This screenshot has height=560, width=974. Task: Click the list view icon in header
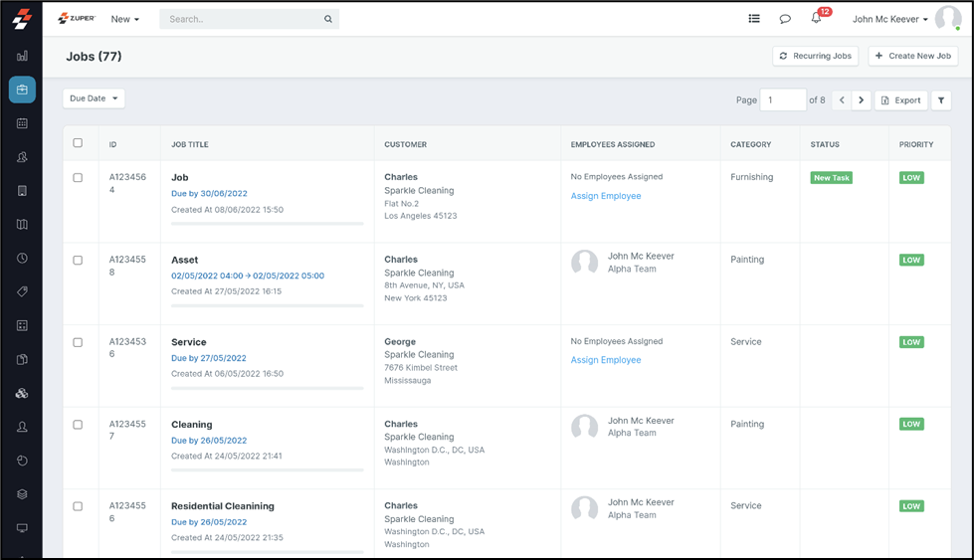(754, 19)
